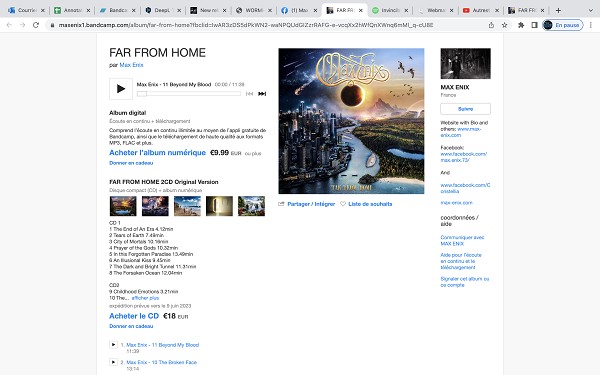Screen dimensions: 600x375
Task: View site information lock icon
Action: (52, 25)
